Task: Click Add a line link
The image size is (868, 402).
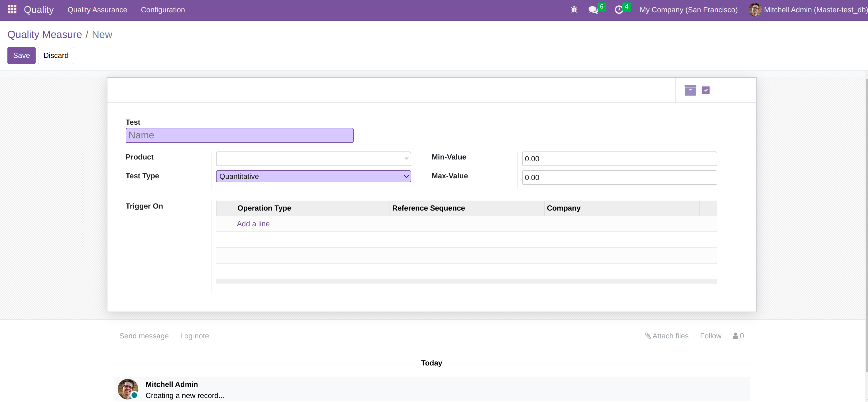Action: (x=253, y=224)
